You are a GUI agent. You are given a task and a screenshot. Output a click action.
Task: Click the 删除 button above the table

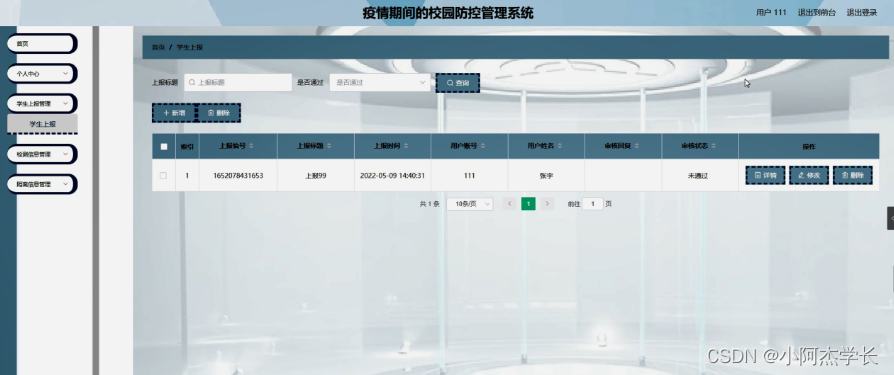(x=218, y=113)
